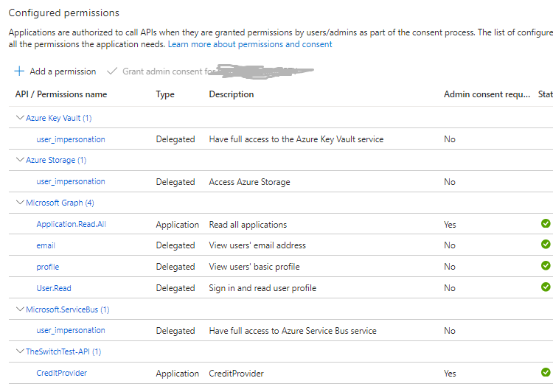The image size is (553, 392).
Task: Click 'View users' email address' description
Action: coord(257,245)
